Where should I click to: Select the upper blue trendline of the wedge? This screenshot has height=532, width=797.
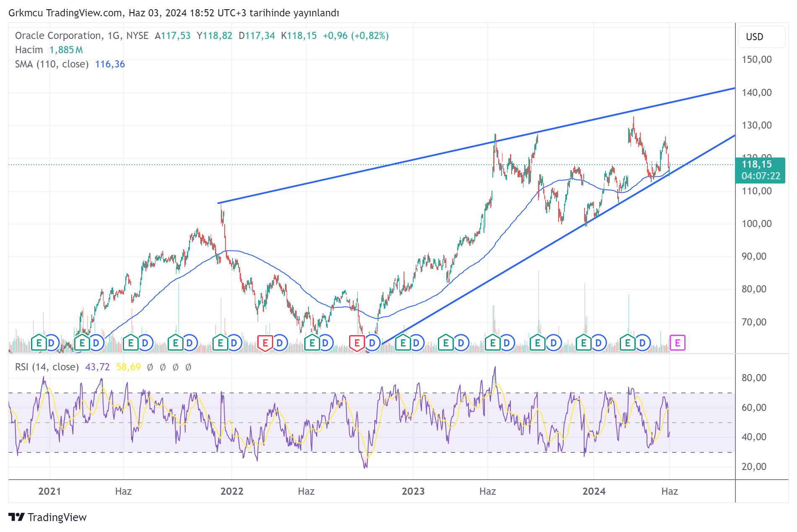476,145
